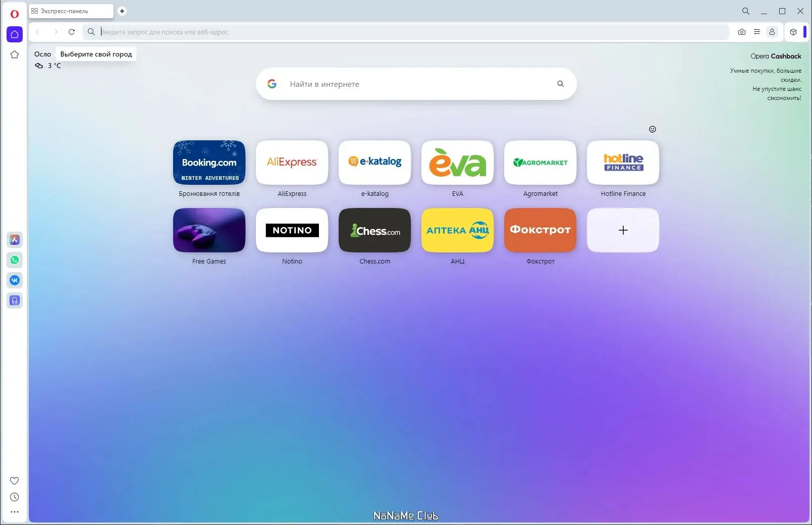This screenshot has width=812, height=525.
Task: Take a snapshot with camera icon
Action: pos(742,32)
